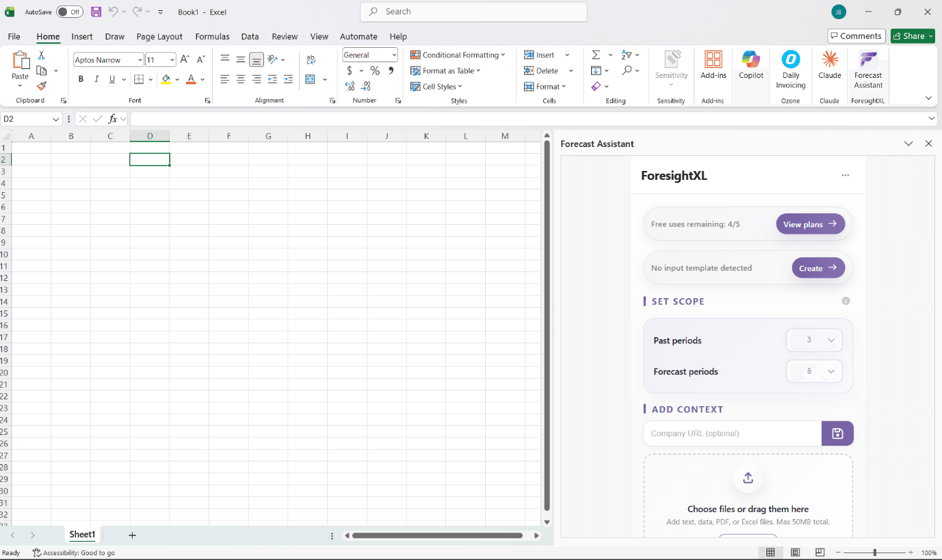Click the Company URL input field
942x560 pixels.
pos(732,434)
